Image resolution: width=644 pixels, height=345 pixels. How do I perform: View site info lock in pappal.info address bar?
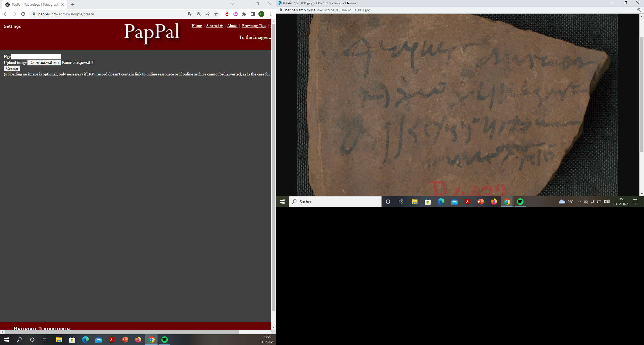coord(34,14)
